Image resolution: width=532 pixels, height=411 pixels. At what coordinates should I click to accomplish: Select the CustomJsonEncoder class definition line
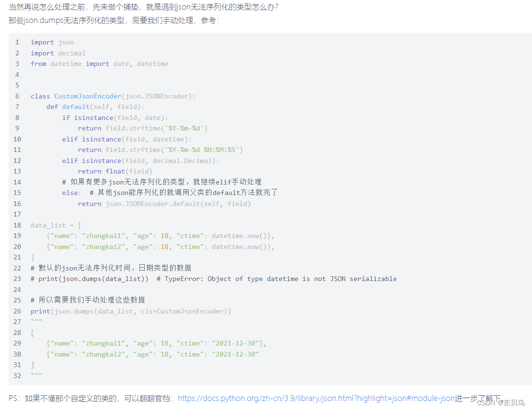(x=113, y=96)
